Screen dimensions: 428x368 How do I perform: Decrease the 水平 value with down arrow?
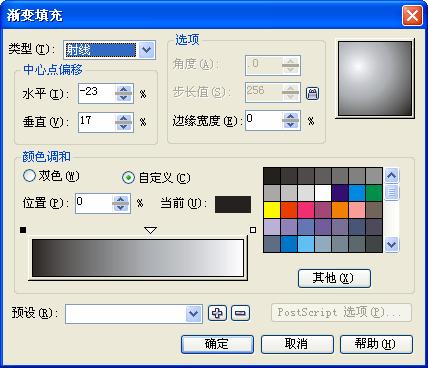[124, 98]
